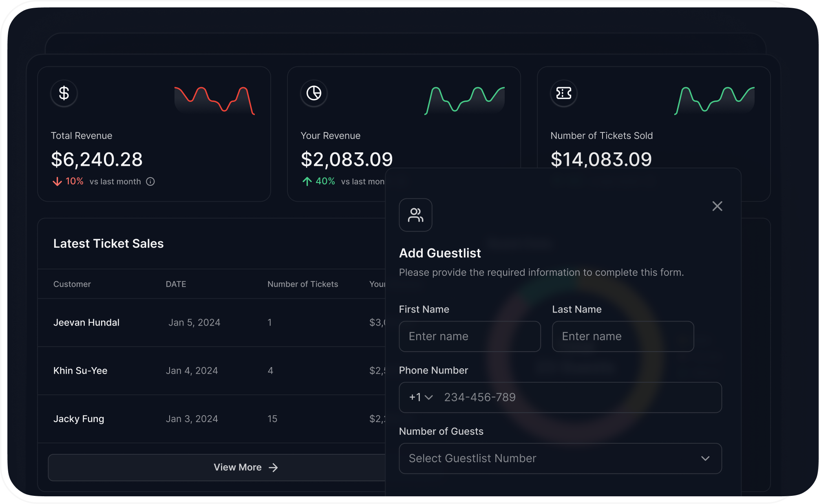
Task: Click the info icon next to vs last month
Action: (x=150, y=182)
